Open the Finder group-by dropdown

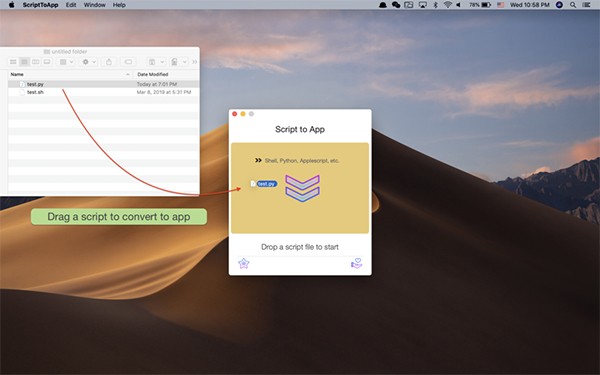(66, 62)
